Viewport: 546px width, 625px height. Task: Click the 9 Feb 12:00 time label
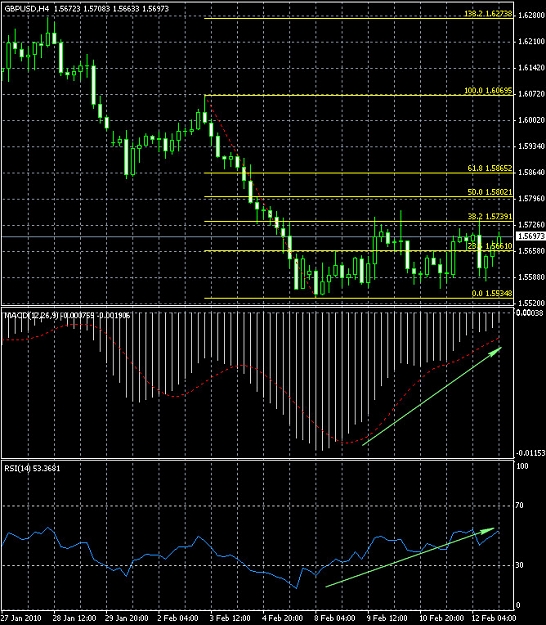[x=387, y=618]
